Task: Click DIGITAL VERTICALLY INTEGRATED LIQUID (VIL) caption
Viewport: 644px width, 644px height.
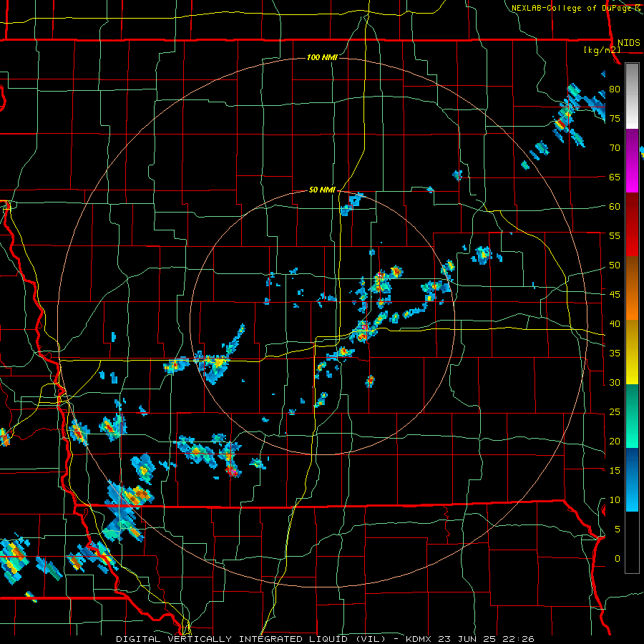Action: (251, 639)
